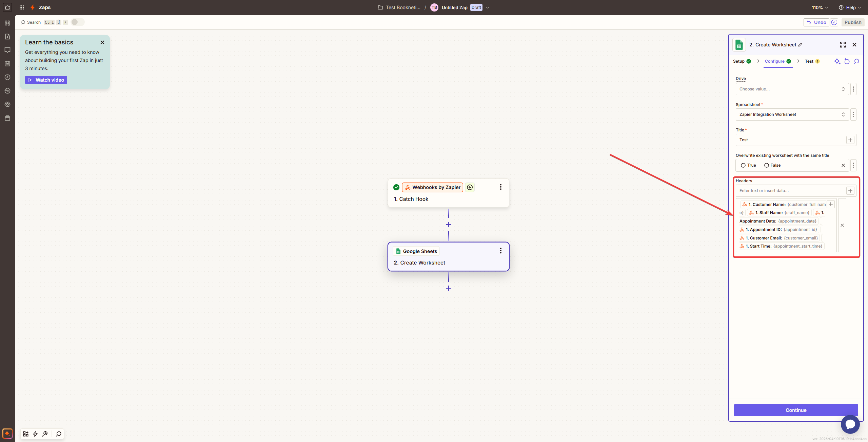The height and width of the screenshot is (442, 868).
Task: Click the Publish button
Action: [x=853, y=22]
